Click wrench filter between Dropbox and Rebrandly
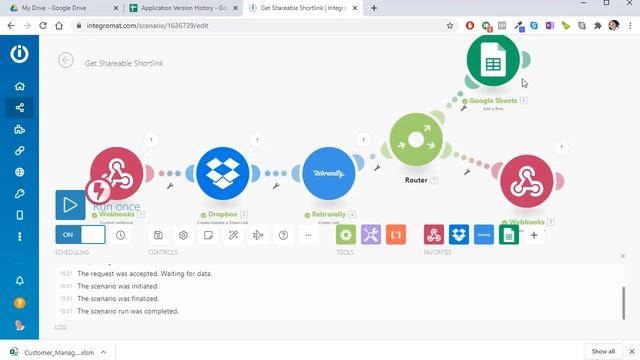 [276, 186]
